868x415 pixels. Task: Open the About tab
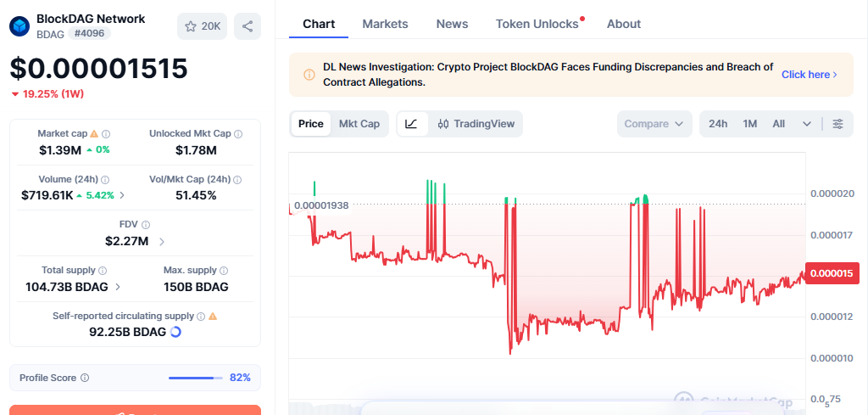(x=624, y=24)
